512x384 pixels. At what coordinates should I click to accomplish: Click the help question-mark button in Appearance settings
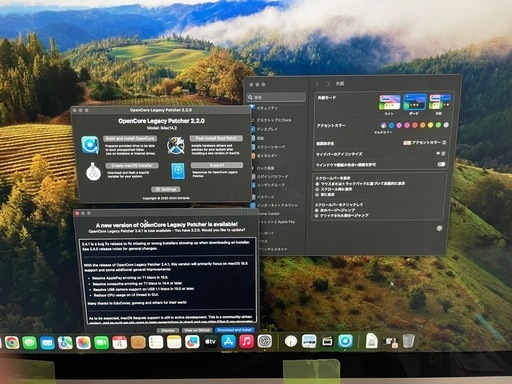(x=439, y=228)
